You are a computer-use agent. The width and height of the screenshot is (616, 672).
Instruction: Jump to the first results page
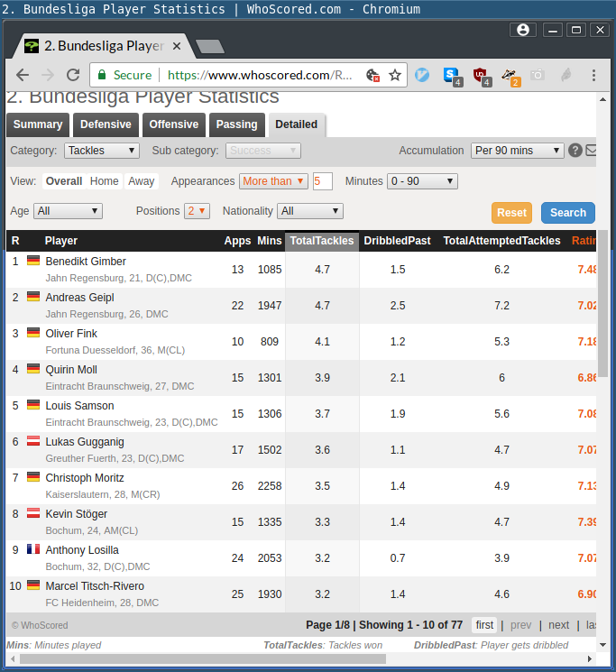(484, 625)
